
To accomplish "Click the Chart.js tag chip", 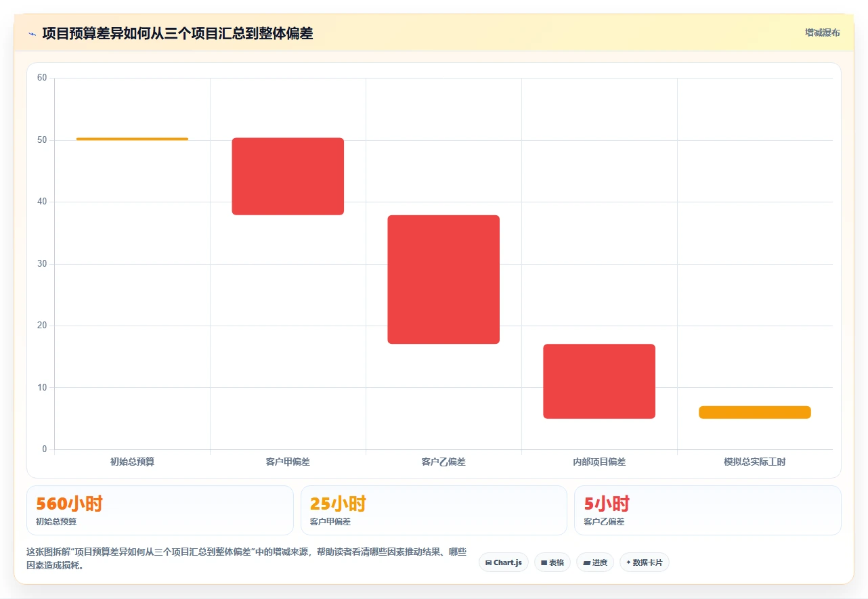I will point(504,562).
